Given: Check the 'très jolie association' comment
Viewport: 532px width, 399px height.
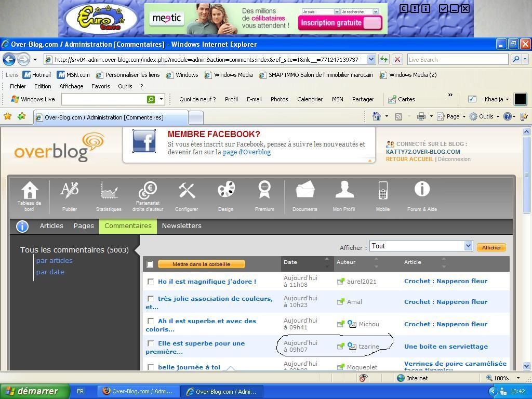Looking at the screenshot, I should pyautogui.click(x=151, y=299).
